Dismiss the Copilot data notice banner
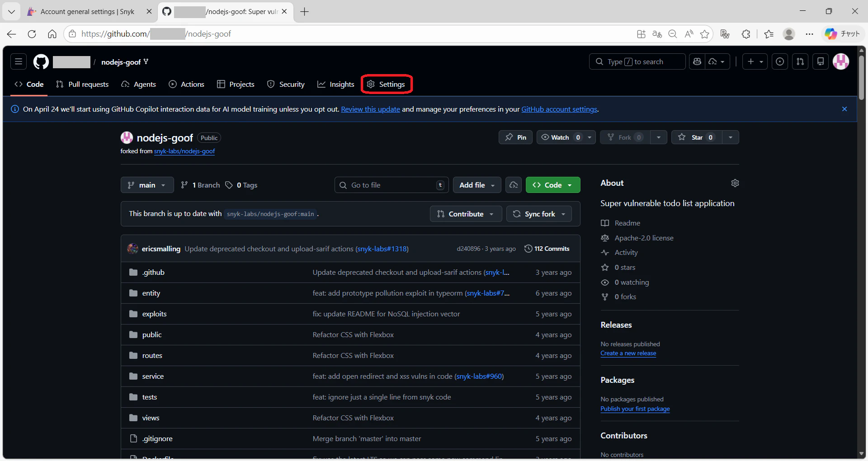 tap(844, 109)
